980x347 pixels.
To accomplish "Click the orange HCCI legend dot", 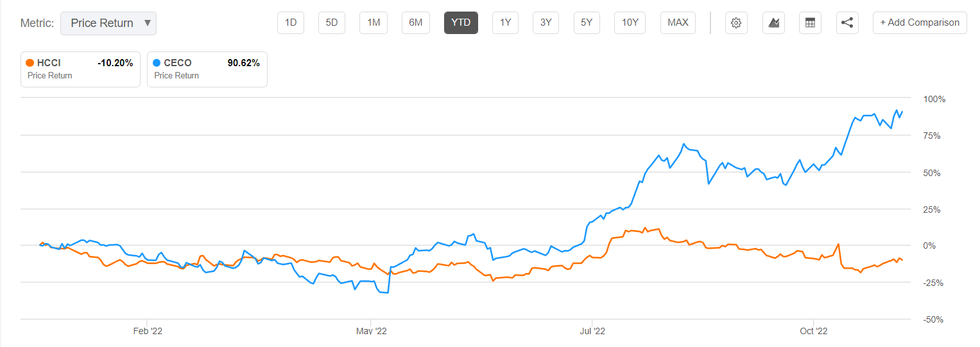I will pos(30,63).
